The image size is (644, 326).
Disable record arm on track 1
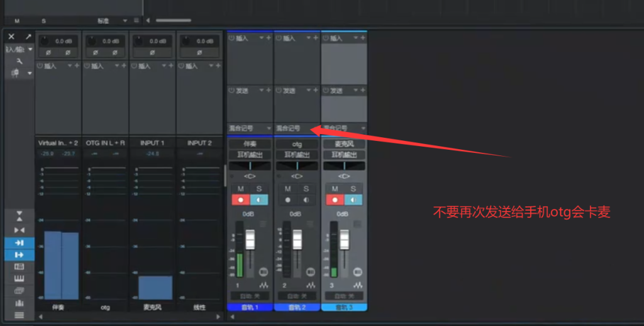coord(241,200)
